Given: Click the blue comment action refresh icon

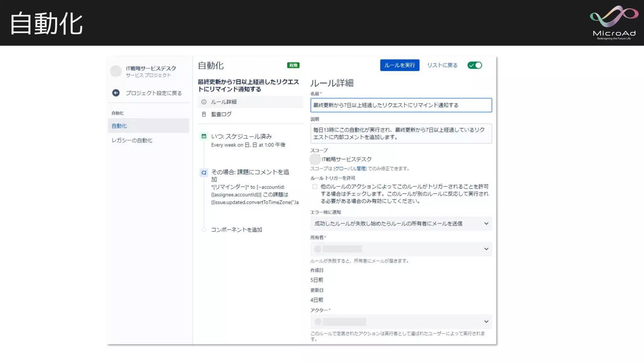Looking at the screenshot, I should tap(204, 173).
